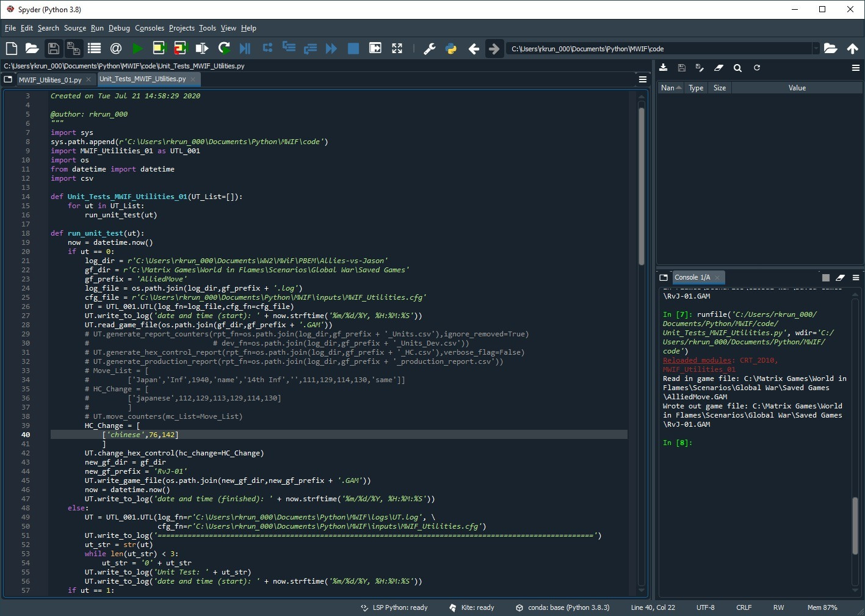Open the Source menu

point(75,28)
